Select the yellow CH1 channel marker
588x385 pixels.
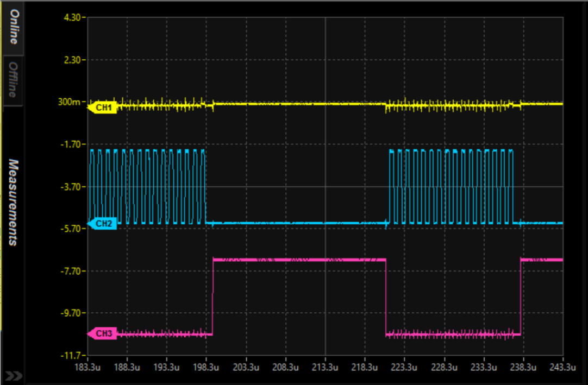tap(102, 108)
